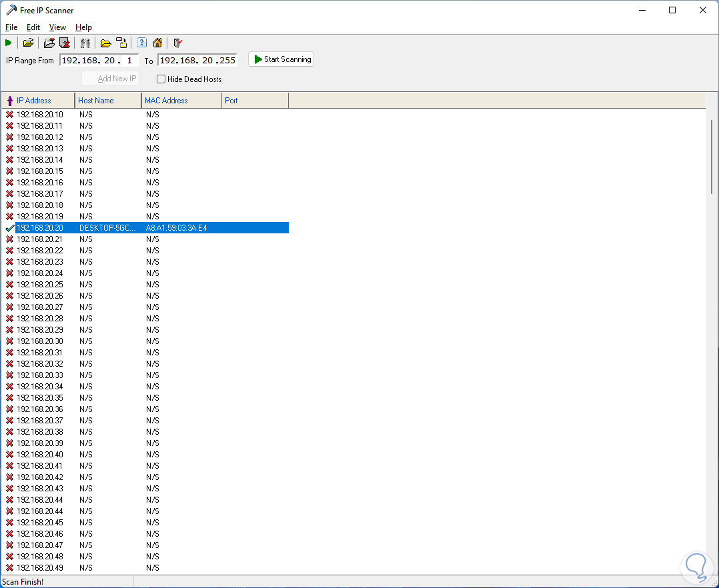Open help via blue question mark icon

pyautogui.click(x=142, y=43)
